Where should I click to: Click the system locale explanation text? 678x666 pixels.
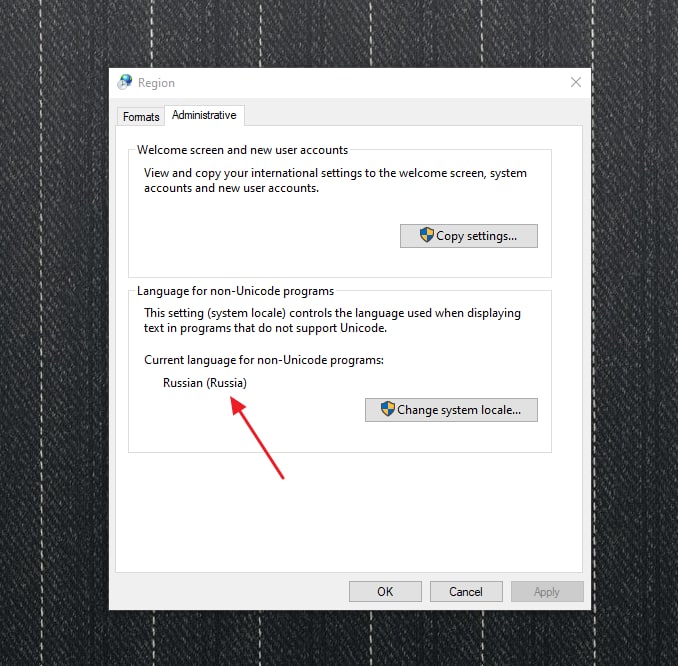pyautogui.click(x=332, y=320)
